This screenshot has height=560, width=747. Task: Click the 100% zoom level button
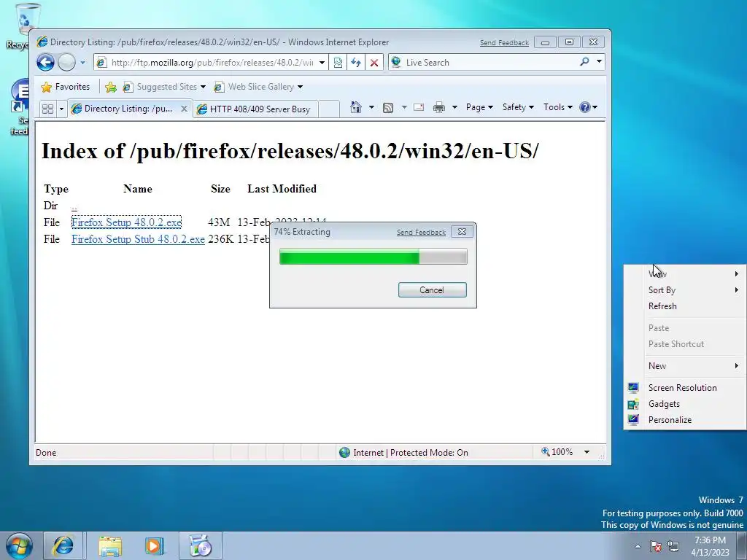(557, 452)
